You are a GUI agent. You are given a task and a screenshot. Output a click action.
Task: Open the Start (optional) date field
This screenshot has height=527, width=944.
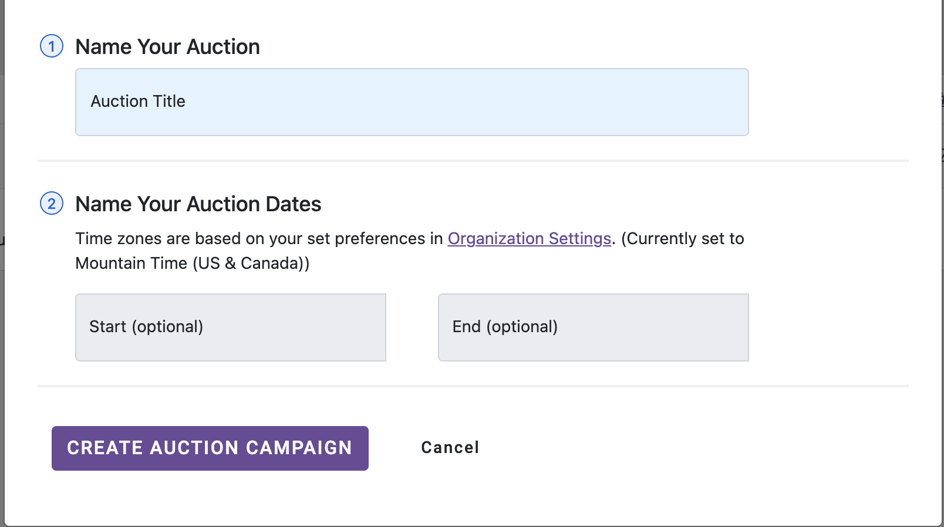coord(230,327)
